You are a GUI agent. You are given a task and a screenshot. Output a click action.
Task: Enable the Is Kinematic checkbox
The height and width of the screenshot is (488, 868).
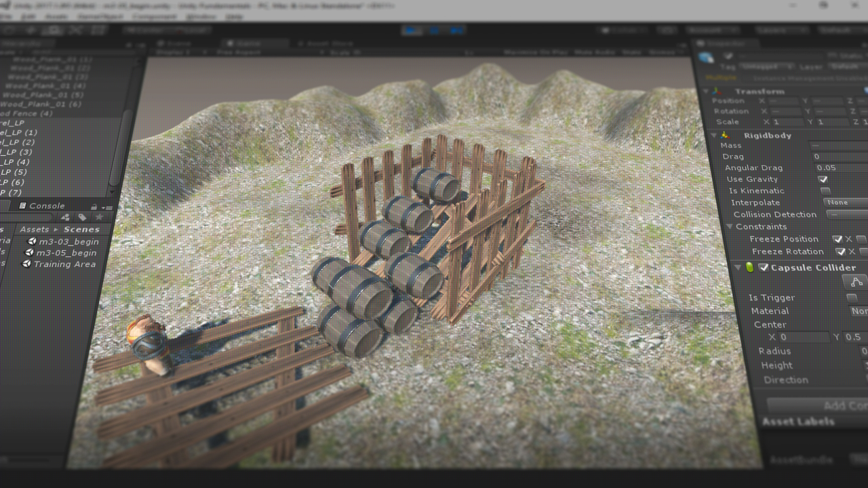click(x=825, y=191)
